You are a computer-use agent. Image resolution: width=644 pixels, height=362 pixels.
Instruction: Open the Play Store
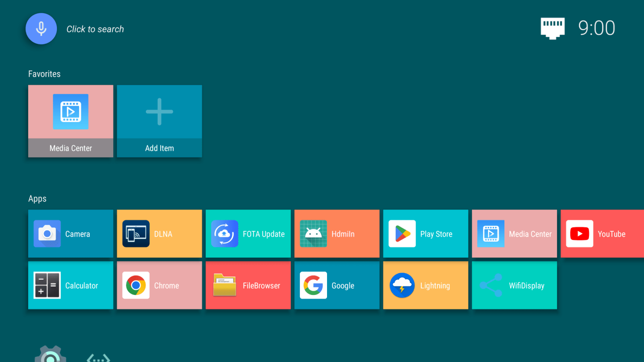point(426,234)
